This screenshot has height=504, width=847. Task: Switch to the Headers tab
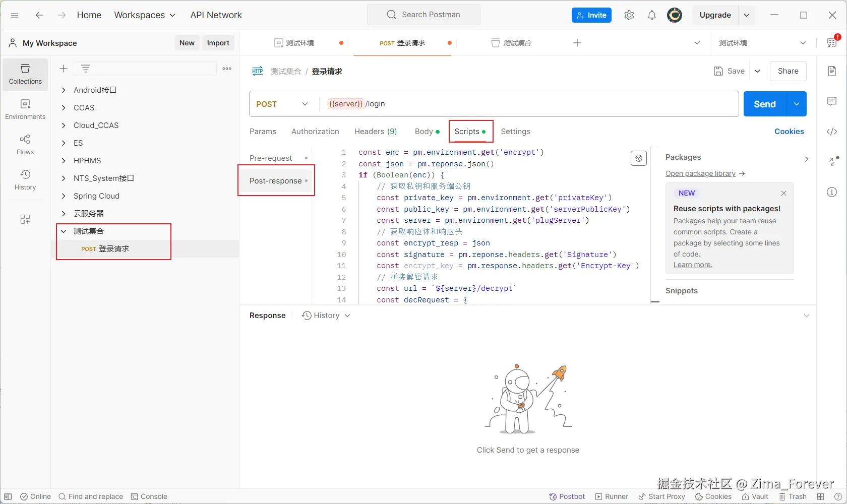pos(376,132)
